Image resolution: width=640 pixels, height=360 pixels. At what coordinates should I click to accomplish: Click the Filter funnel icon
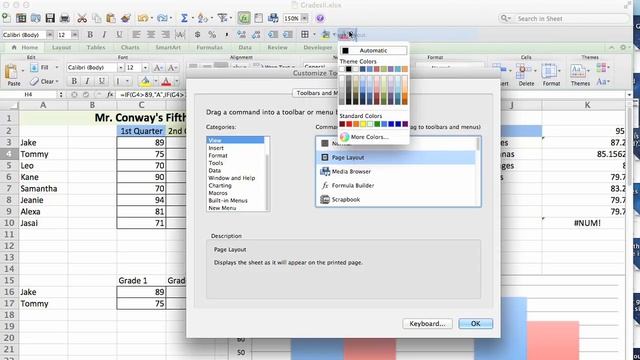pyautogui.click(x=222, y=18)
